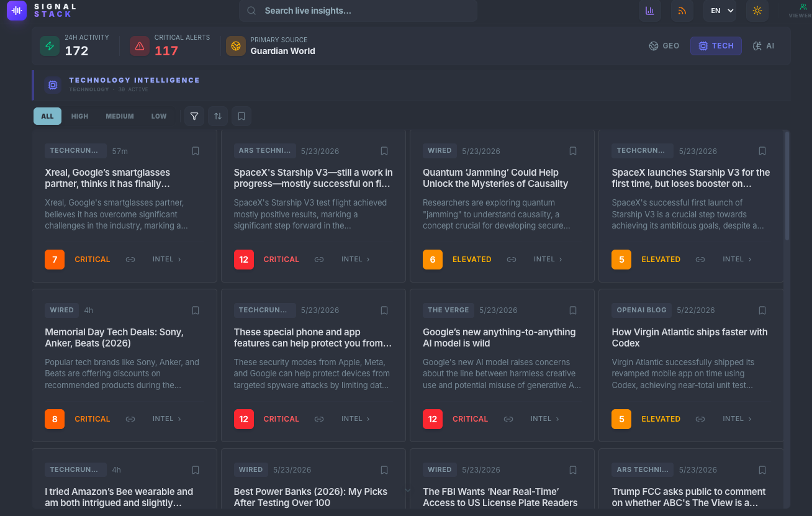The height and width of the screenshot is (516, 812).
Task: Expand INTEL on special phone features card
Action: pyautogui.click(x=356, y=419)
